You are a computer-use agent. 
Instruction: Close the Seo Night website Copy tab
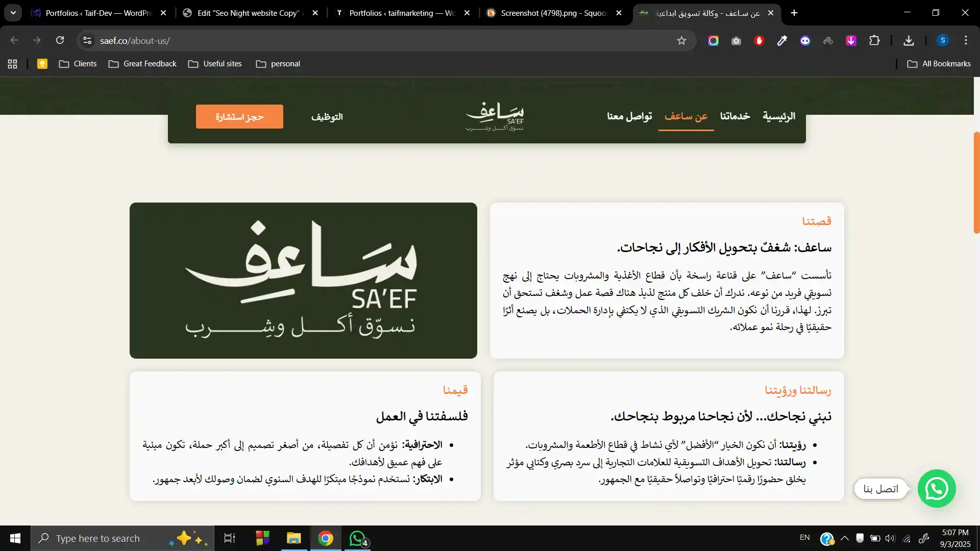tap(315, 13)
